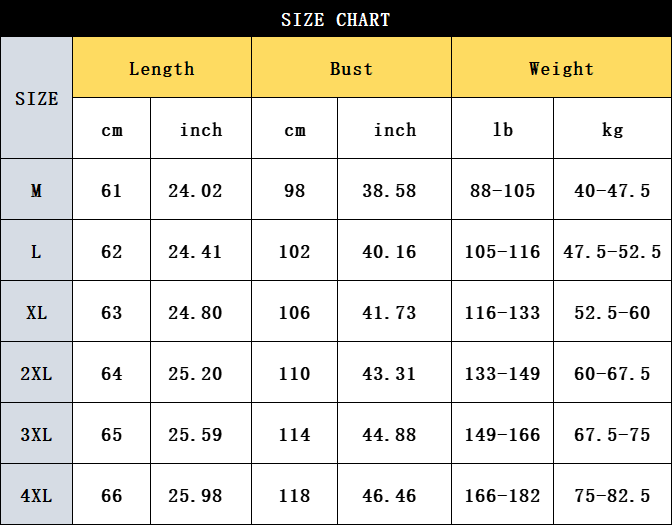Select the 133-149 lb weight cell
672x525 pixels.
click(x=502, y=373)
